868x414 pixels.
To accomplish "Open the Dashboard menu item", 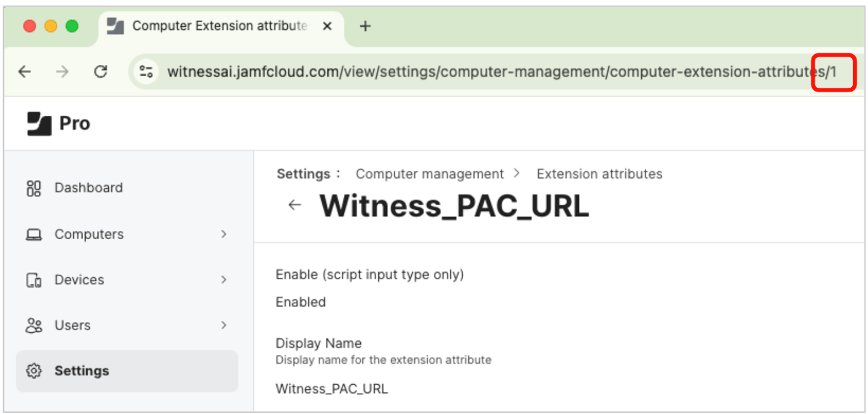I will click(x=126, y=188).
